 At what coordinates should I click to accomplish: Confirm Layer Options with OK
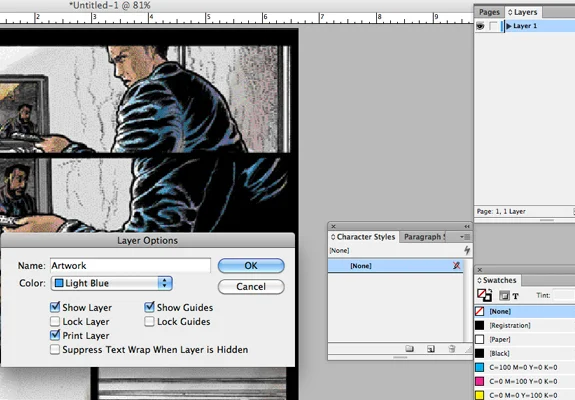pyautogui.click(x=251, y=266)
